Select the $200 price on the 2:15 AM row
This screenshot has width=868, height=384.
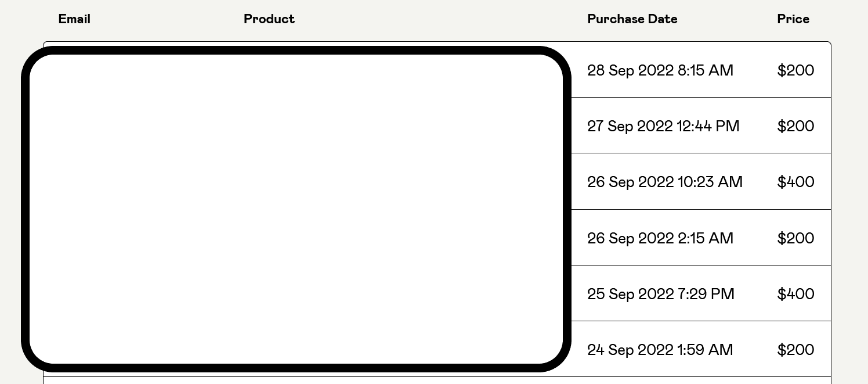[795, 238]
